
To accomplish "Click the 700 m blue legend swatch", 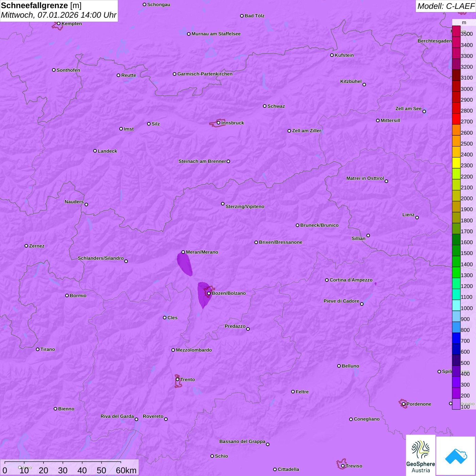I will point(456,338).
